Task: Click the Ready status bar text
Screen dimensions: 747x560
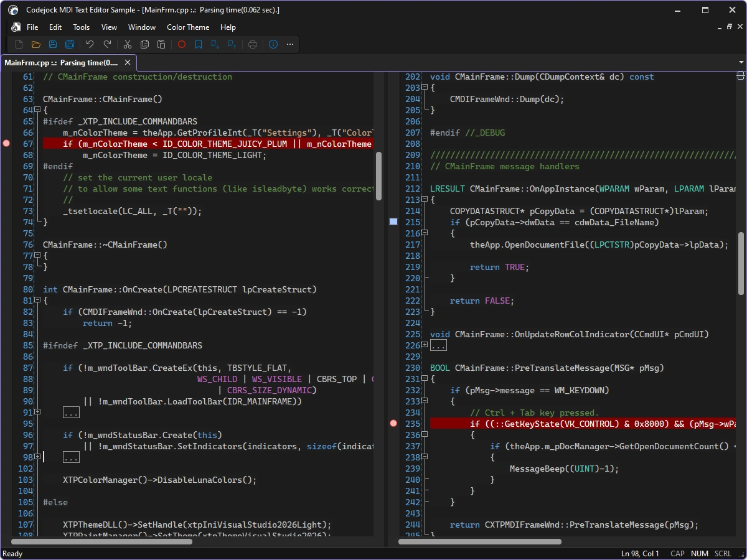Action: tap(12, 554)
